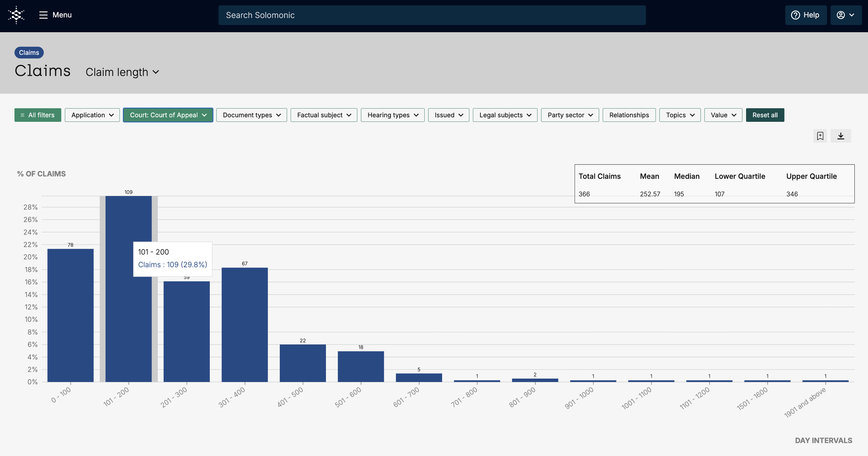Expand the Legal subjects filter
Viewport: 868px width, 456px height.
coord(505,115)
